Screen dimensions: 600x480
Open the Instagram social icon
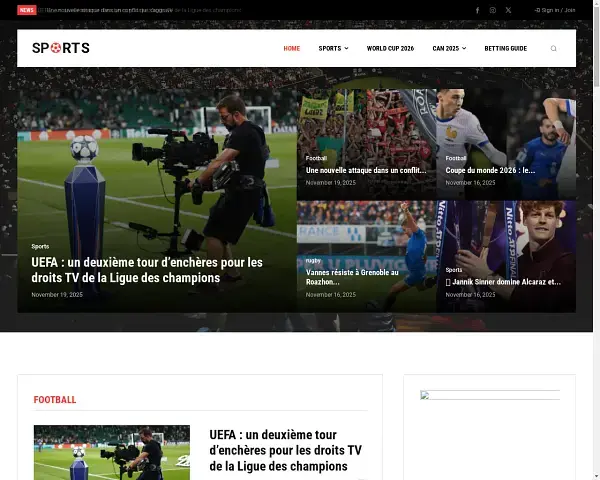(492, 10)
